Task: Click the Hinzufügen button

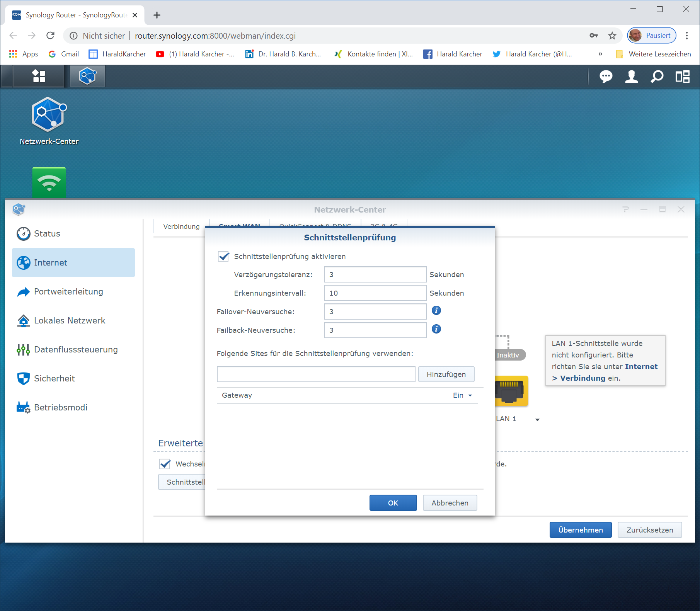Action: tap(446, 374)
